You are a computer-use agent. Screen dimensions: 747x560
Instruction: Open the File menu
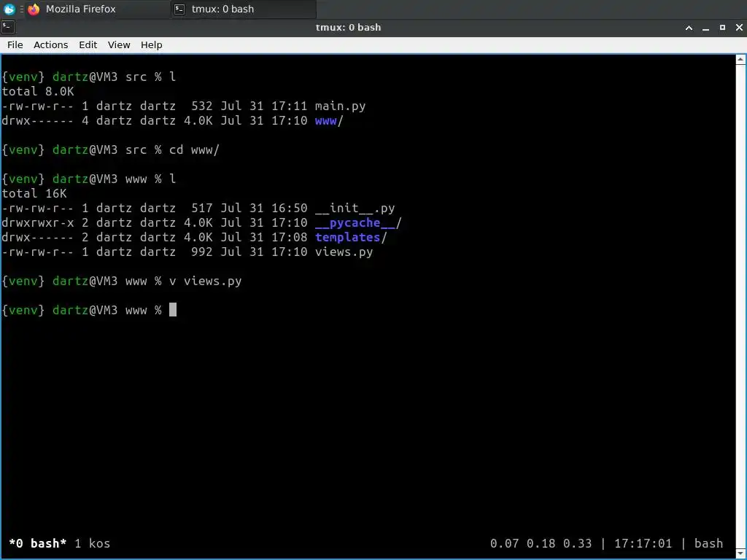(x=15, y=44)
